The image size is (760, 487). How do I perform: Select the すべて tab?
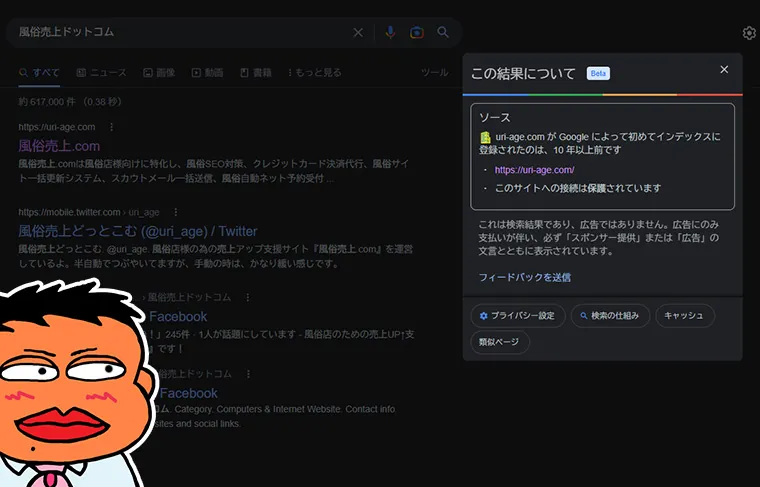pos(39,73)
